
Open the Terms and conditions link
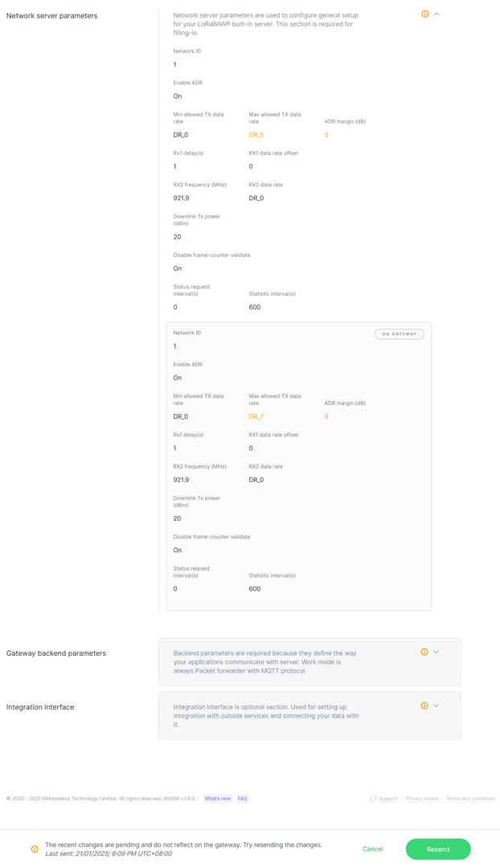470,799
